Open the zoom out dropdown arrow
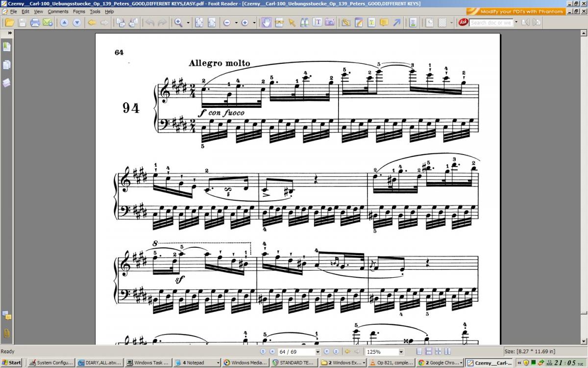Screen dimensions: 588x368 click(x=236, y=23)
